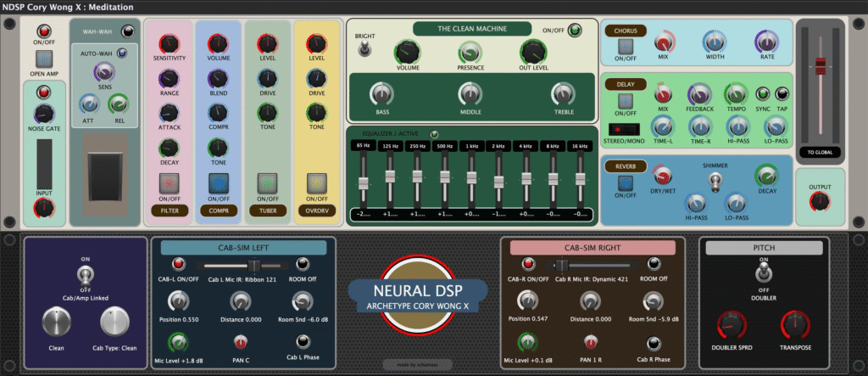Click the Reverb Decay knob

coord(767,176)
